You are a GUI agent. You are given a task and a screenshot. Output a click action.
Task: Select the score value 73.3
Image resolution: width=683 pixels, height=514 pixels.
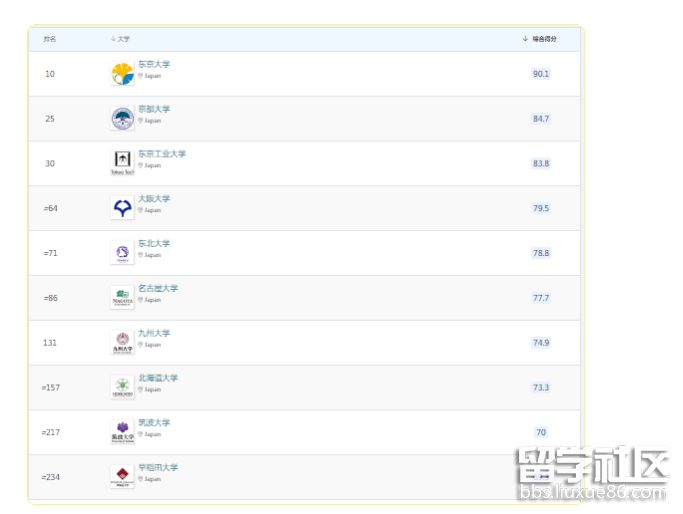pos(541,388)
